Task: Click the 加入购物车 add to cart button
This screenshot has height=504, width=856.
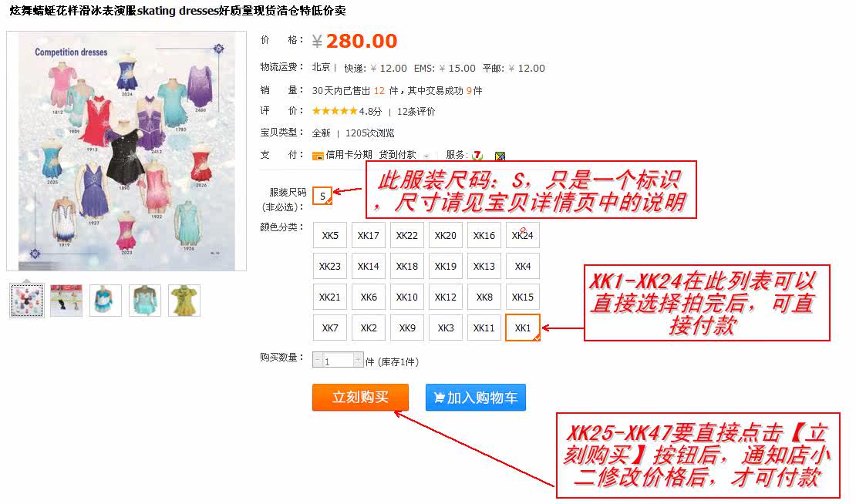Action: (x=476, y=397)
